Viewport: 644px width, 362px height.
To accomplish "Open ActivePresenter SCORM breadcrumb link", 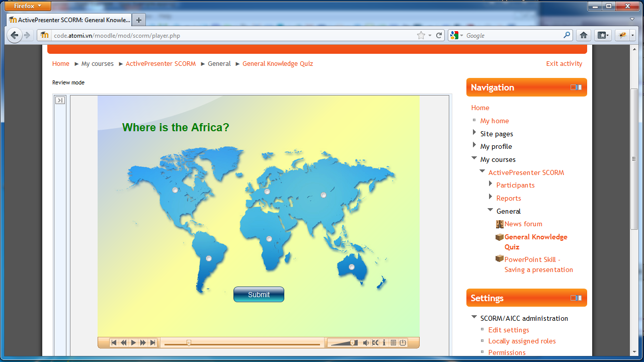I will tap(160, 64).
